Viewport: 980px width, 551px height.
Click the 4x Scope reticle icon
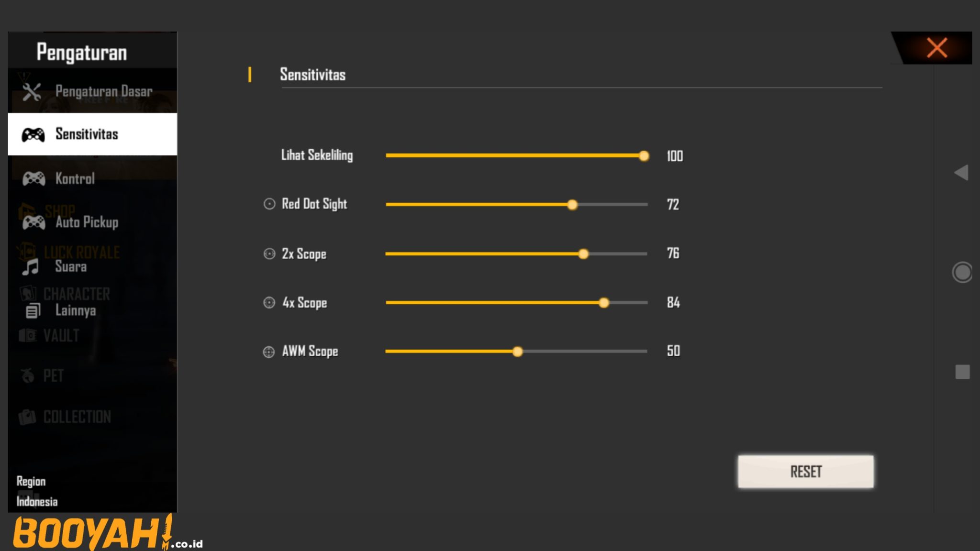coord(269,302)
